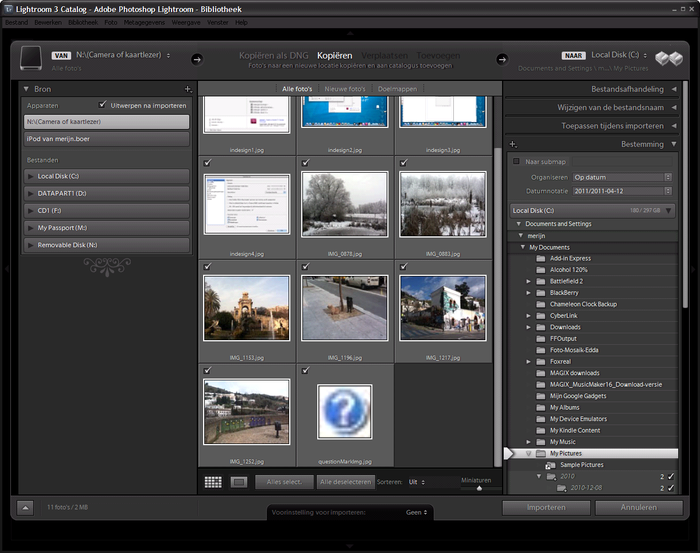
Task: Click the source device drive icon
Action: 31,58
